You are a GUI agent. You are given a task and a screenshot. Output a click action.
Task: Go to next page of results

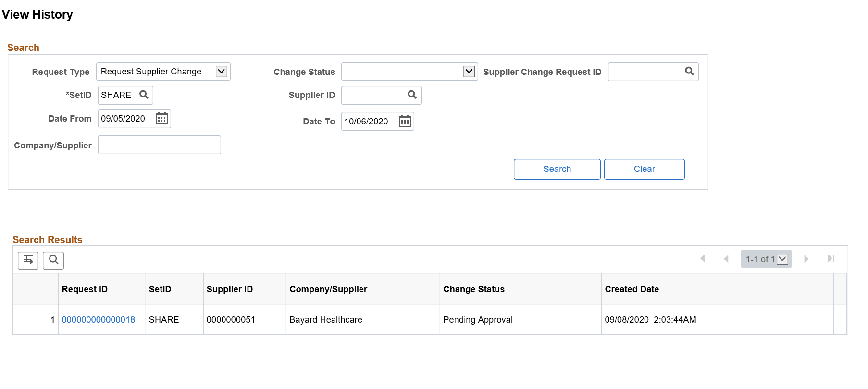coord(806,259)
